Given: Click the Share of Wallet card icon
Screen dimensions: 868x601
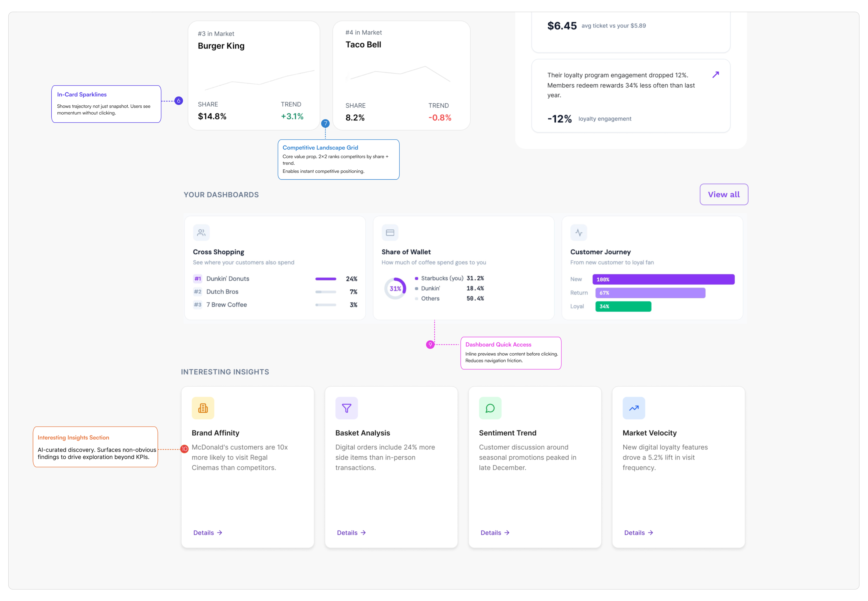Looking at the screenshot, I should pos(390,233).
